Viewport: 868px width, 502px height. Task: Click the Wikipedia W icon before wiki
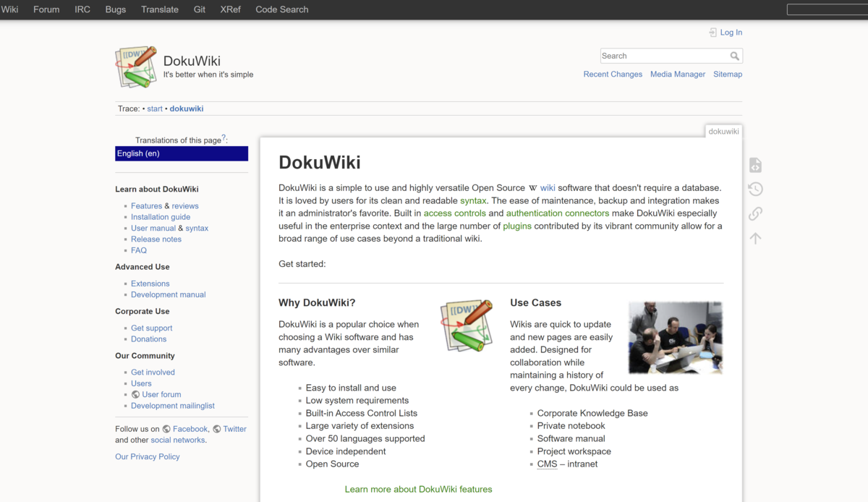click(x=533, y=188)
